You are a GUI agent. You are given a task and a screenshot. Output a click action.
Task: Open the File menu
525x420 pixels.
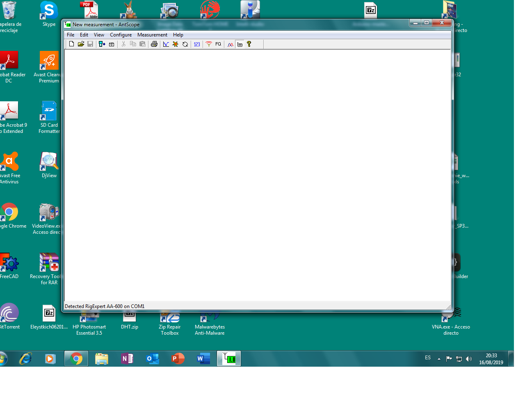coord(71,35)
